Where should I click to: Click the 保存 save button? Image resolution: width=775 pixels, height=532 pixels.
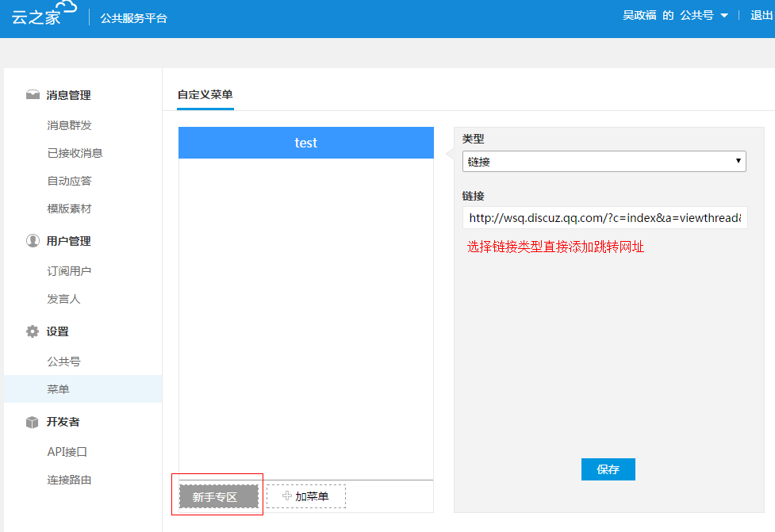click(x=608, y=469)
